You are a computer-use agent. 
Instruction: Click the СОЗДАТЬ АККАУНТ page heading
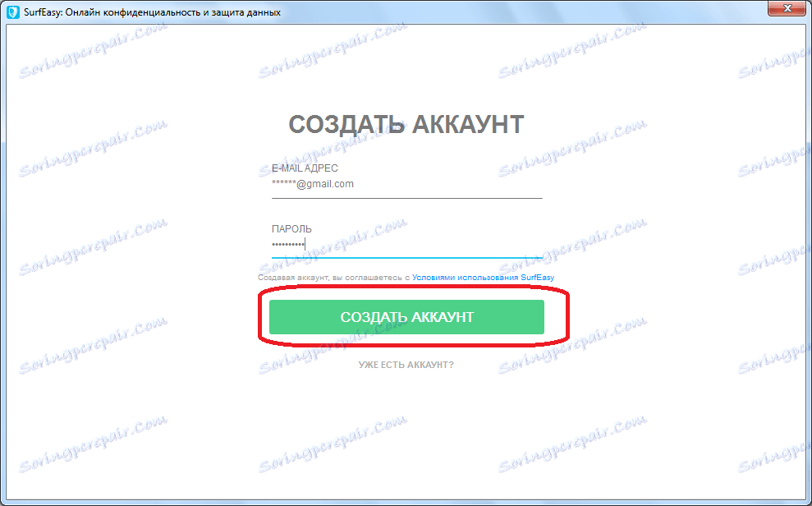[x=406, y=125]
